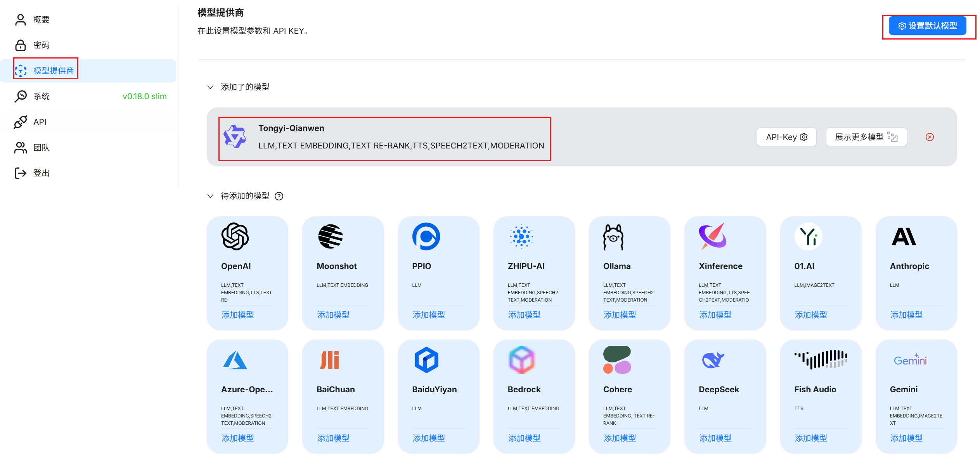
Task: Click the 设置默认模型 button
Action: (927, 26)
